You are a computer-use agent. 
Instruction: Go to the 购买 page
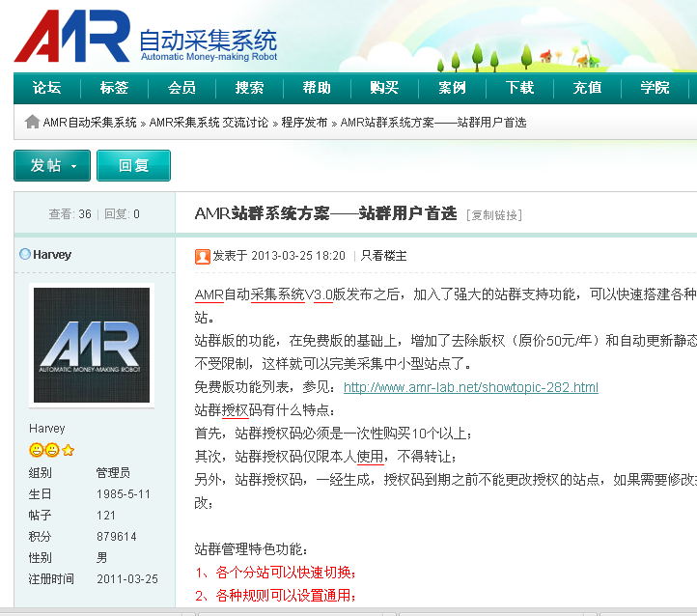coord(384,88)
